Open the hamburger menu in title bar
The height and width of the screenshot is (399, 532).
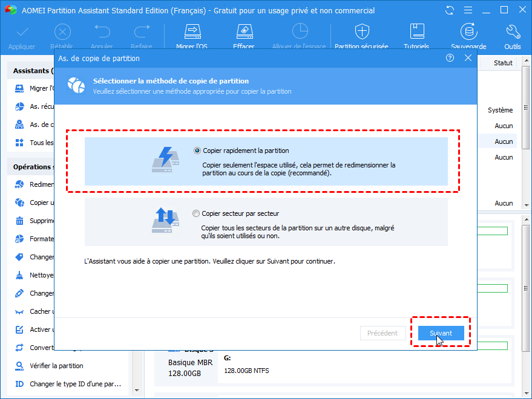click(468, 10)
